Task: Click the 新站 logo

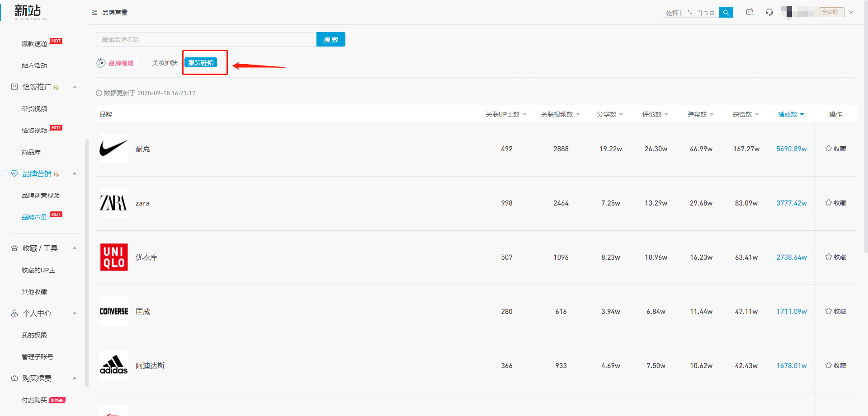Action: coord(30,12)
